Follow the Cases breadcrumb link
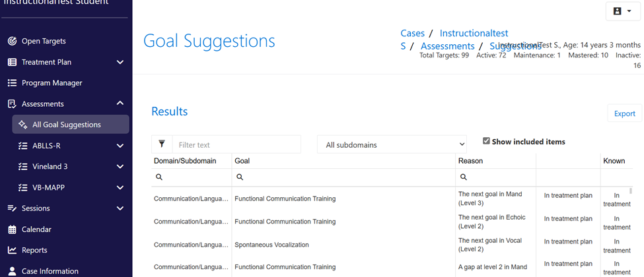The width and height of the screenshot is (644, 277). (412, 33)
